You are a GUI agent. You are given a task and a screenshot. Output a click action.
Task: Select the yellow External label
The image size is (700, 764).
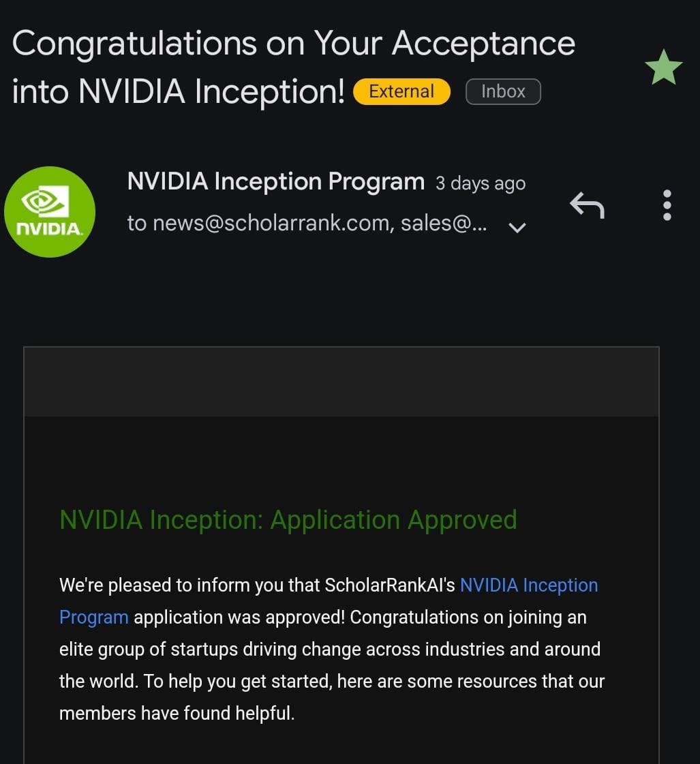[401, 91]
